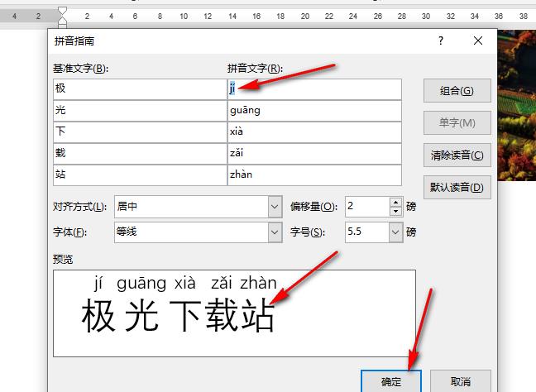Open the 字号 font size dropdown arrow
This screenshot has height=392, width=536.
(x=395, y=232)
